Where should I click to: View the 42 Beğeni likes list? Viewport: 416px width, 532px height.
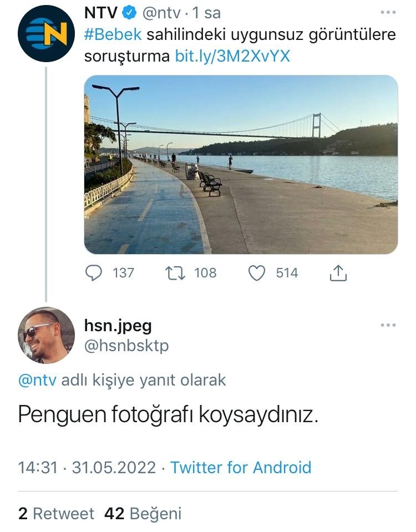coord(143,514)
